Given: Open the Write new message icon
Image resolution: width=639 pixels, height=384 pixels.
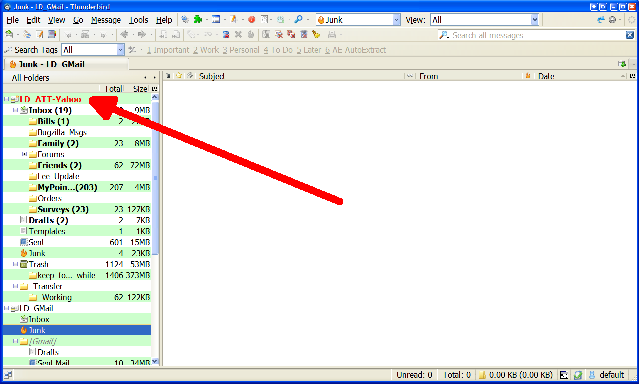Looking at the screenshot, I should [40, 35].
